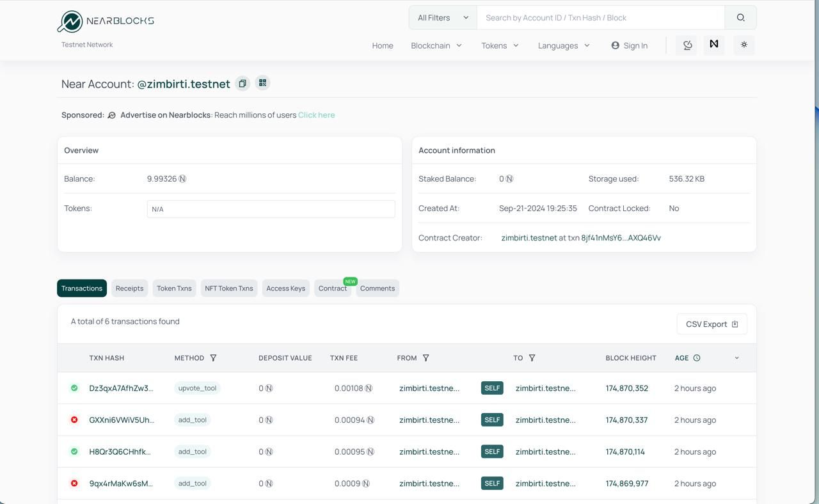This screenshot has height=504, width=819.
Task: Open creation txn 8jf41nMsY6...AXQ46Vv
Action: [x=621, y=238]
